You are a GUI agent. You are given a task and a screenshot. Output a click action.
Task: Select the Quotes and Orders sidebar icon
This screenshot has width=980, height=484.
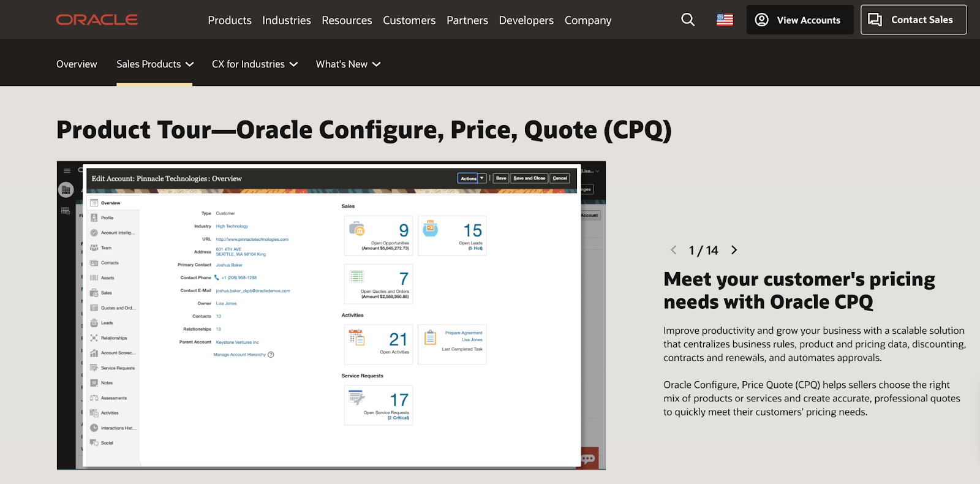coord(94,308)
